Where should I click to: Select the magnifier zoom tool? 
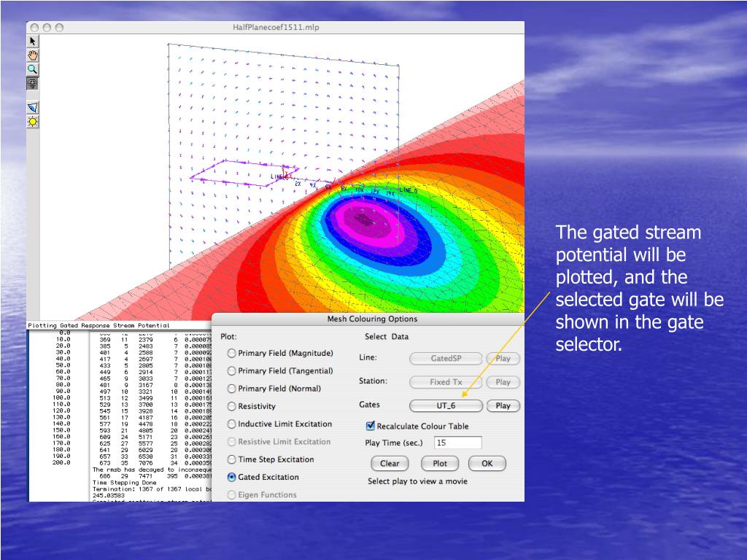(x=32, y=69)
